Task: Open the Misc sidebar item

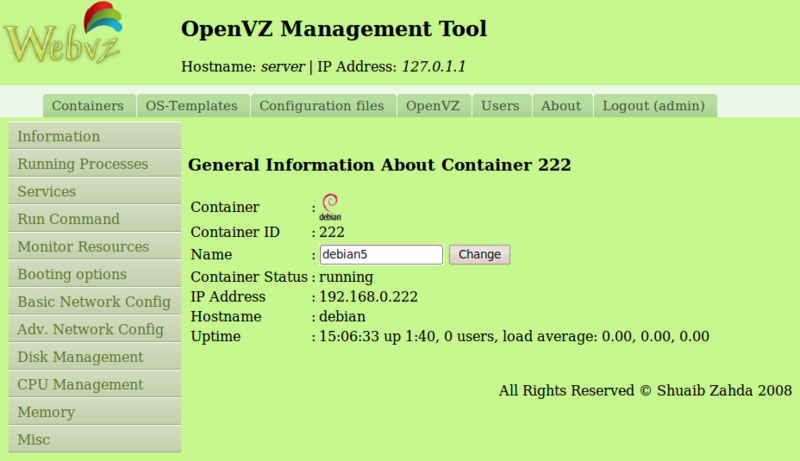Action: (x=95, y=439)
